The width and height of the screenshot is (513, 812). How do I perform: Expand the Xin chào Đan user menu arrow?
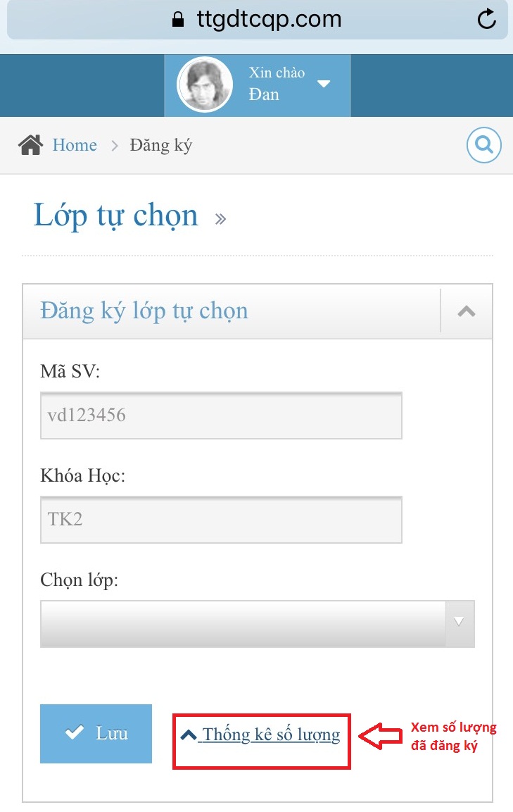point(324,84)
